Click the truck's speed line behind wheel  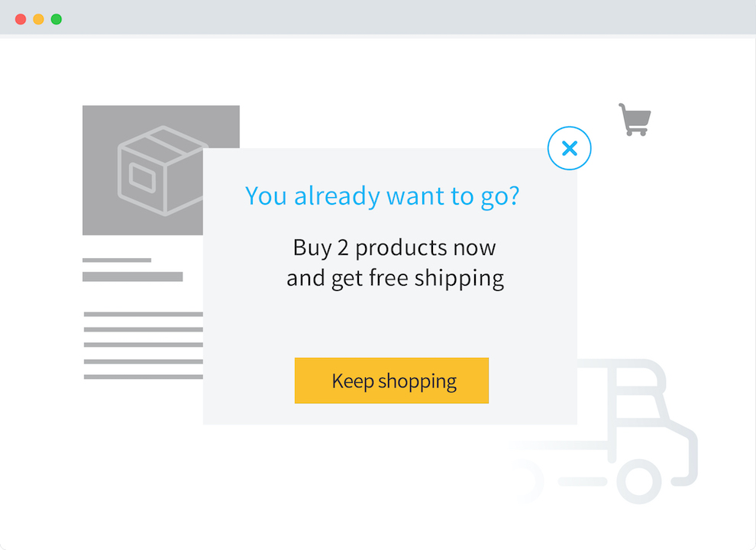click(x=583, y=481)
